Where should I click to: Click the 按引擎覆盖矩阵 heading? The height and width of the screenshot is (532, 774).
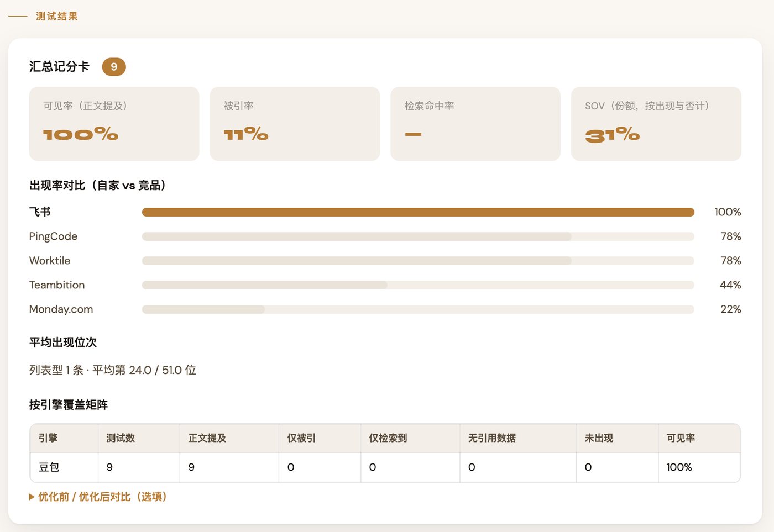(69, 405)
